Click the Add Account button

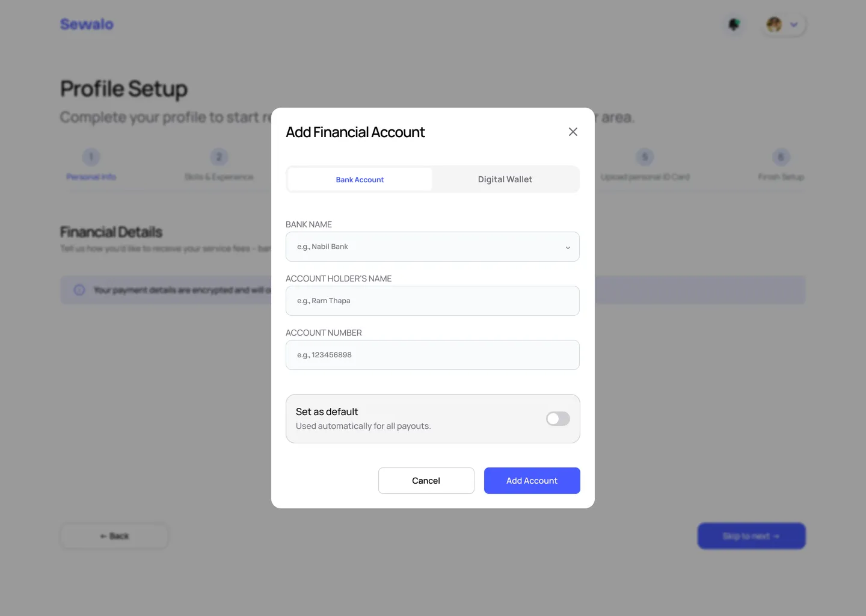(x=532, y=481)
